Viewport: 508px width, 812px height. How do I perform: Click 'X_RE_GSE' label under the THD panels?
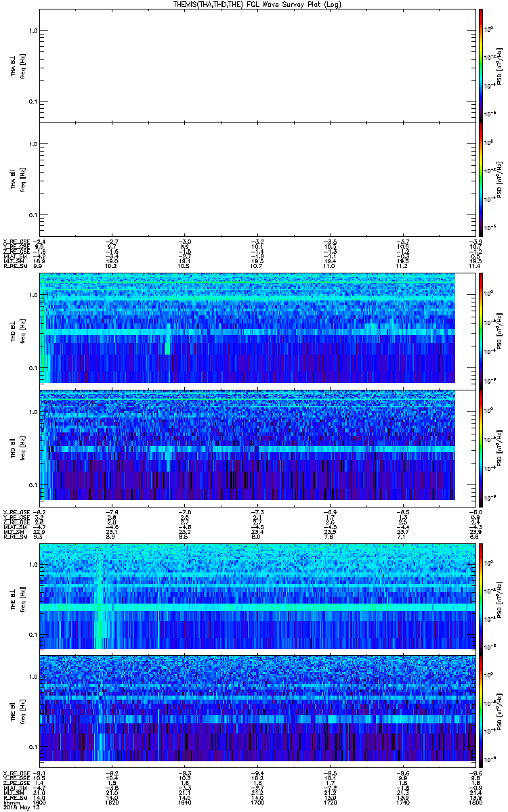[16, 511]
